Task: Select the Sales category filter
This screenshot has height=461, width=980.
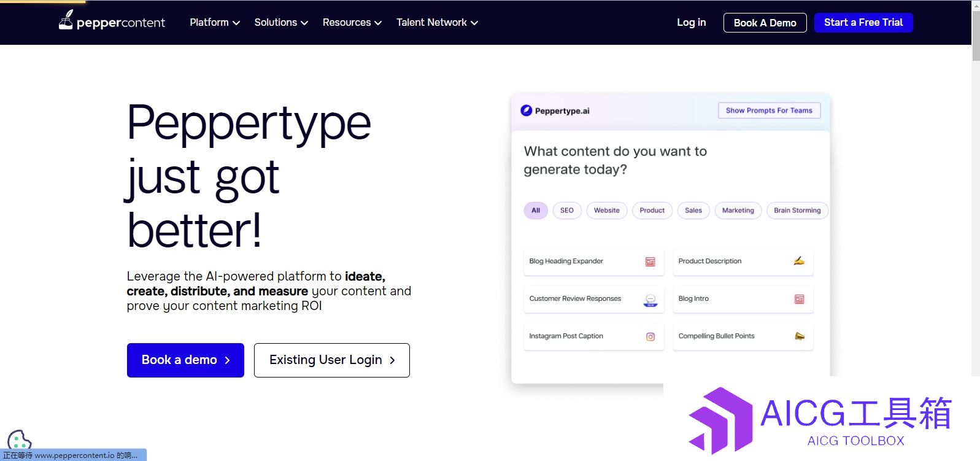Action: [693, 211]
